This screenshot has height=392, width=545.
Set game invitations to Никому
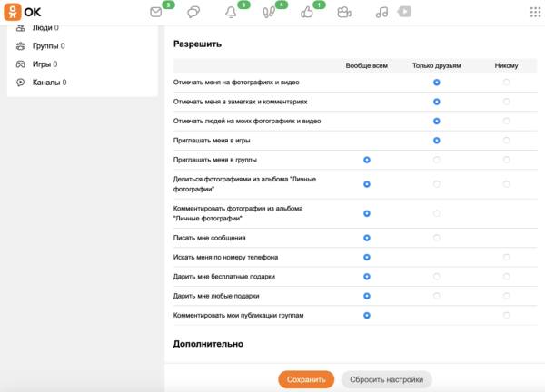point(506,141)
